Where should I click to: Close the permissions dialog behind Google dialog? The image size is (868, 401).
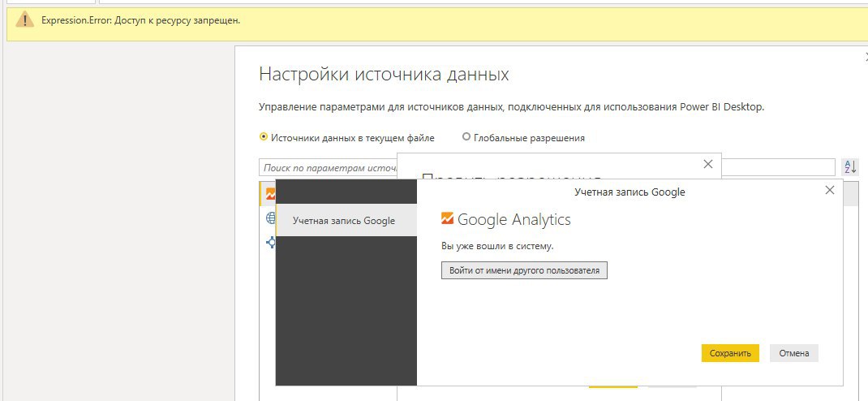[707, 164]
